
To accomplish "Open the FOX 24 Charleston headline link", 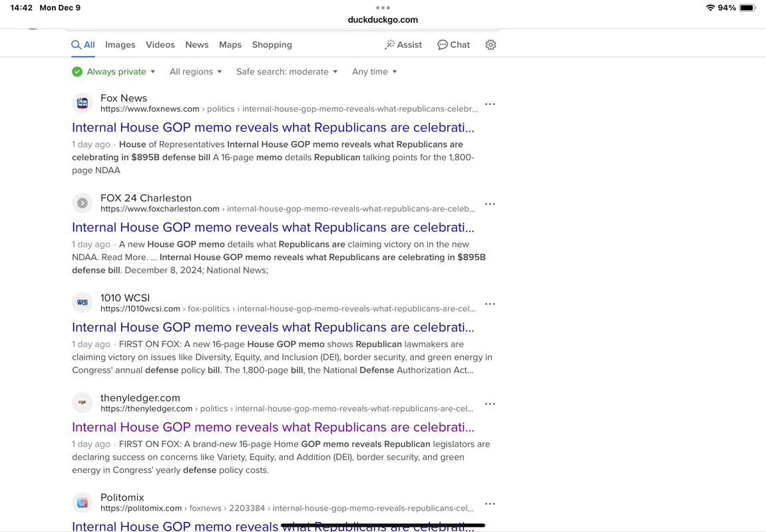I will [x=273, y=227].
